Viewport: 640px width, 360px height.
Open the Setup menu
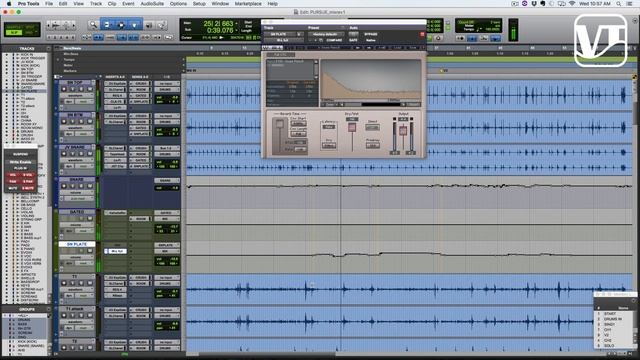tap(199, 4)
